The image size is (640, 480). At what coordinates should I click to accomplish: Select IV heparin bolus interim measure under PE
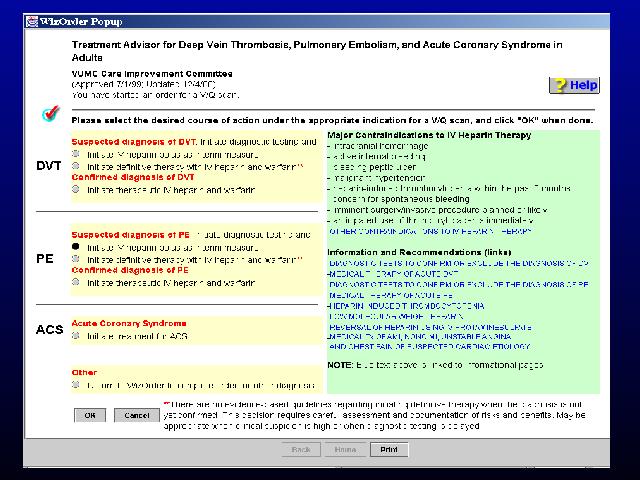76,247
